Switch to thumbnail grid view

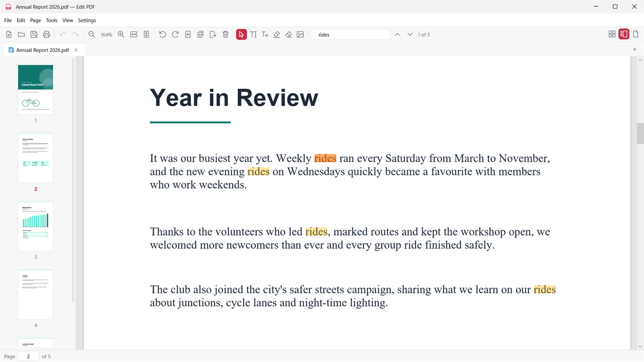612,34
